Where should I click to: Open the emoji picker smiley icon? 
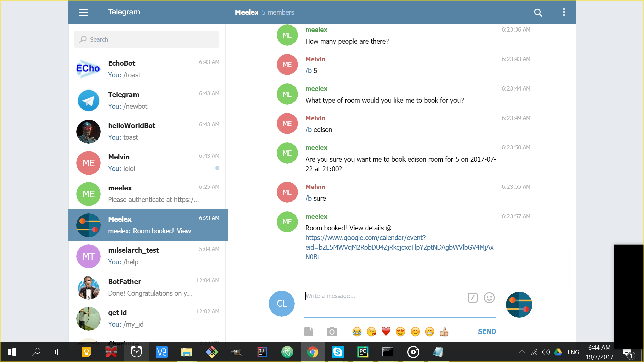tap(489, 298)
